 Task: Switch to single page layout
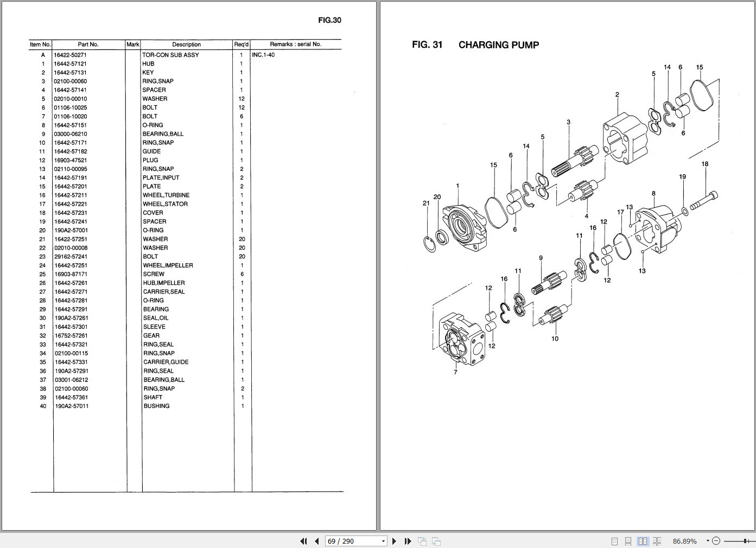tap(616, 541)
